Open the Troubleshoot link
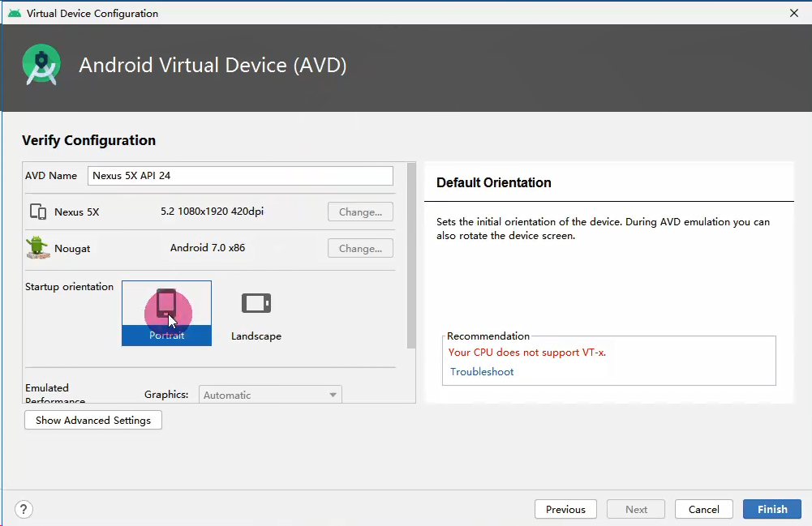The height and width of the screenshot is (526, 812). 482,371
